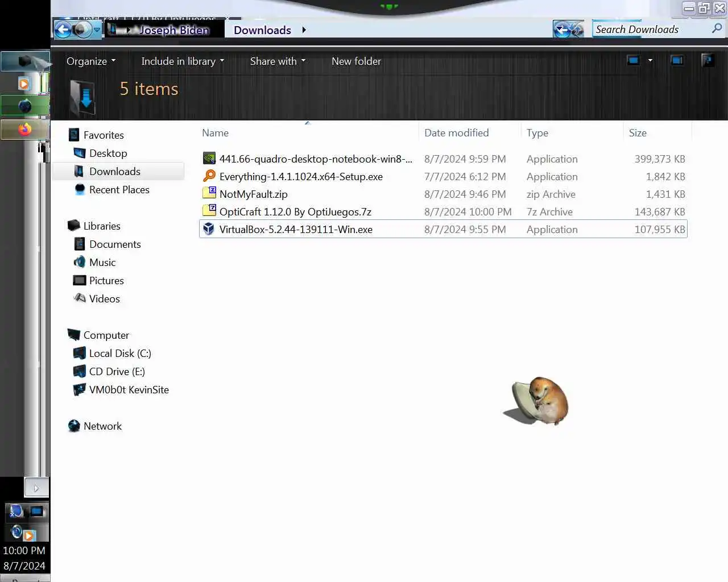Click the NotMyFault.zip archive icon
Image resolution: width=728 pixels, height=582 pixels.
tap(209, 193)
